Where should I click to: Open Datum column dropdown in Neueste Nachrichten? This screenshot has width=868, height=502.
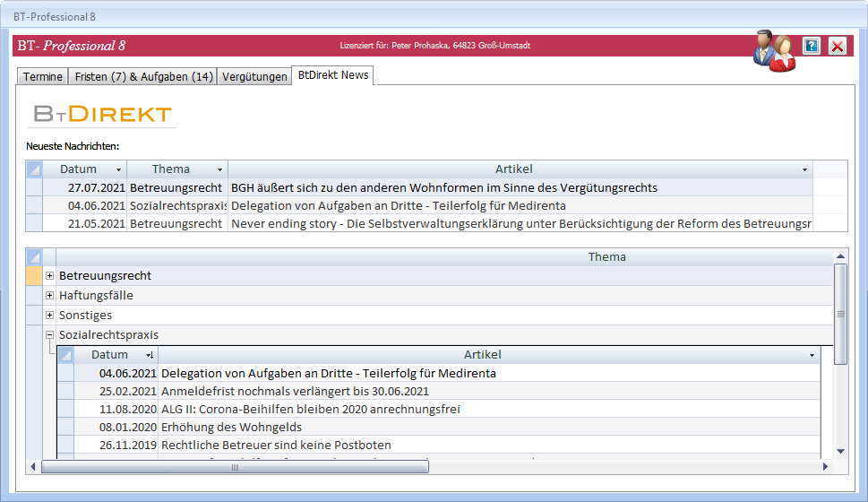[118, 169]
